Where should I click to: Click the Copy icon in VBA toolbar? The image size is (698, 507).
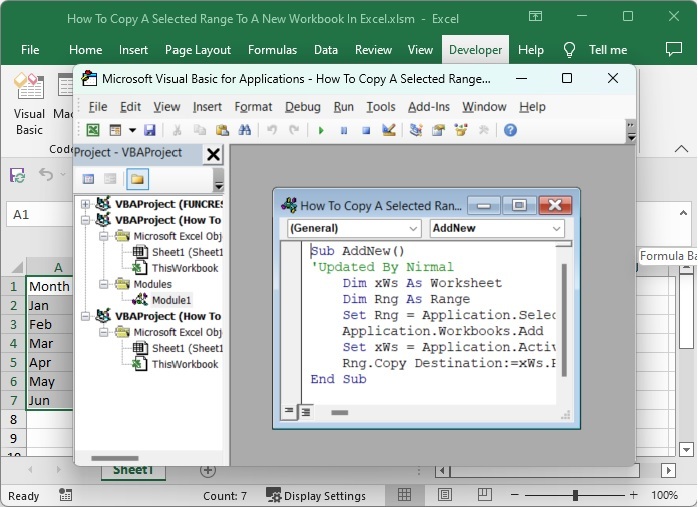[x=200, y=130]
